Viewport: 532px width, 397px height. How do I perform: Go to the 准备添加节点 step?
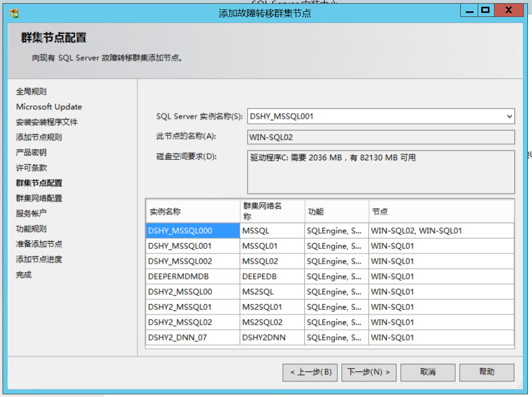coord(39,244)
